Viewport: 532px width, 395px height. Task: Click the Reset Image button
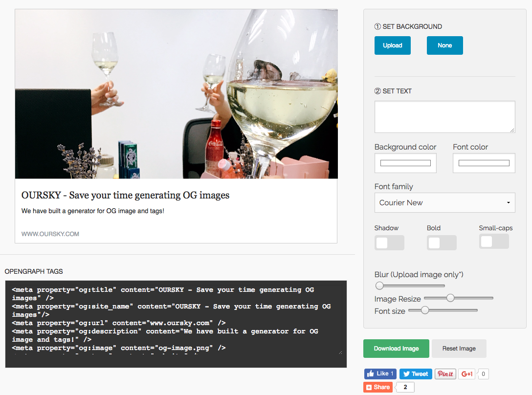point(459,349)
